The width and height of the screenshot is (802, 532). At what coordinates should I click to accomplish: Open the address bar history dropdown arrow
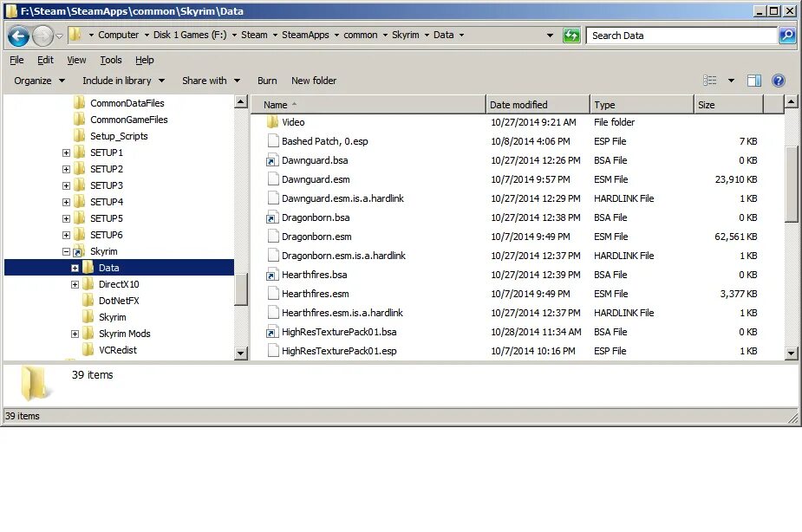(x=550, y=36)
